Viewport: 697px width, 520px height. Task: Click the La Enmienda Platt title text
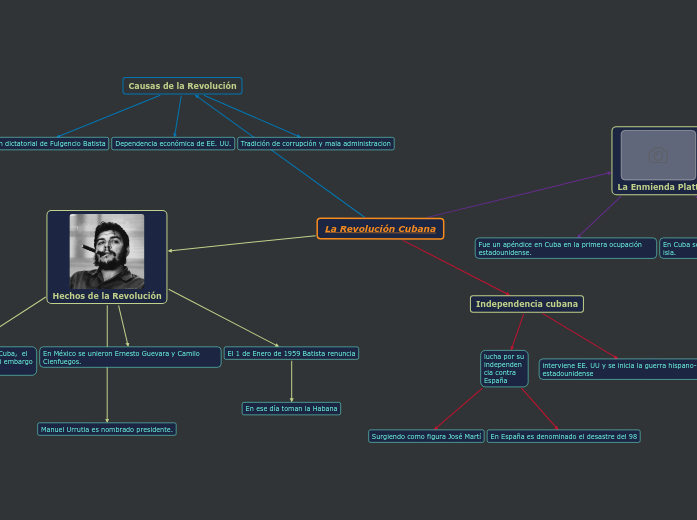pos(657,187)
